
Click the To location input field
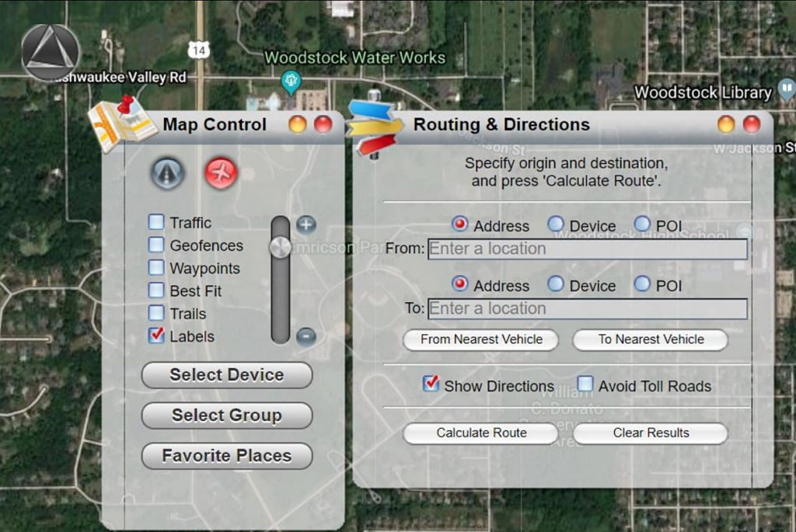588,309
